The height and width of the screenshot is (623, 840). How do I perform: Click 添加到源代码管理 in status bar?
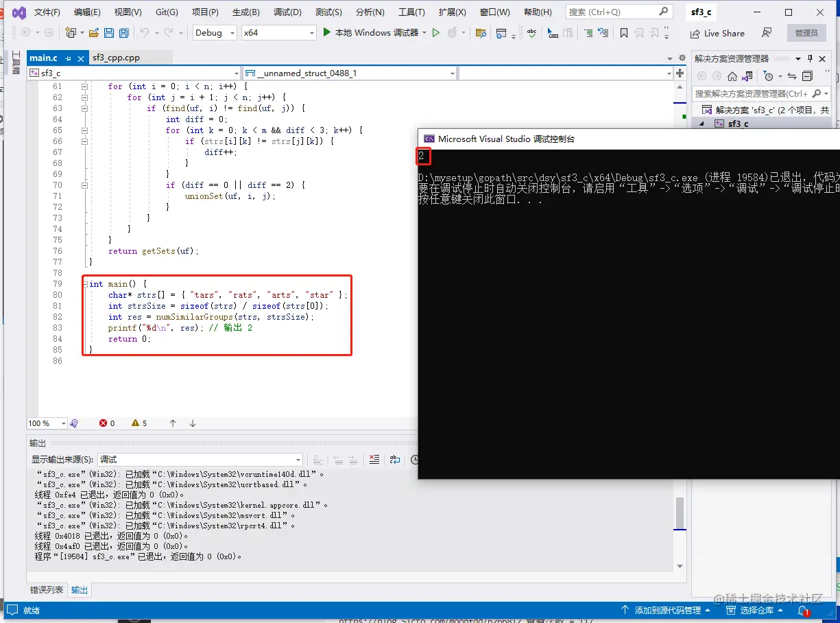666,610
